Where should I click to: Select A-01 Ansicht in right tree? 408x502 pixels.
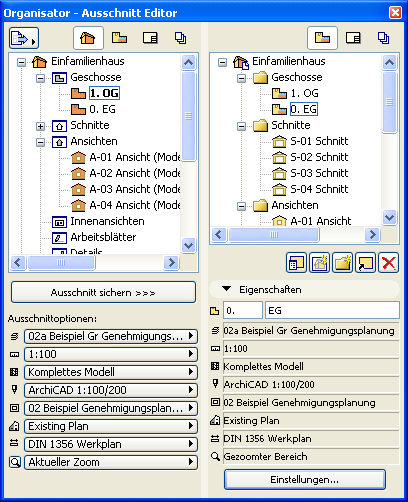pos(321,221)
